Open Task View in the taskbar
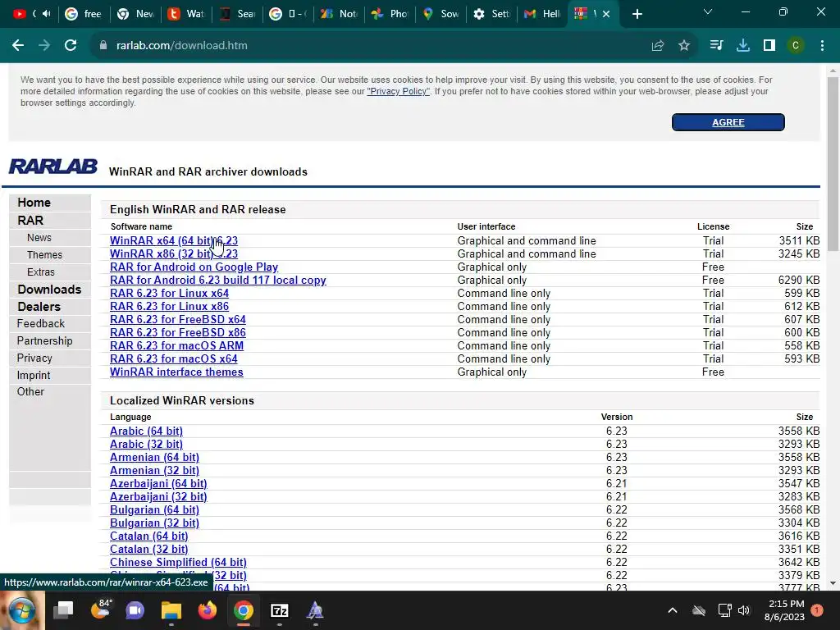Screen dimensions: 840x630 [x=64, y=610]
